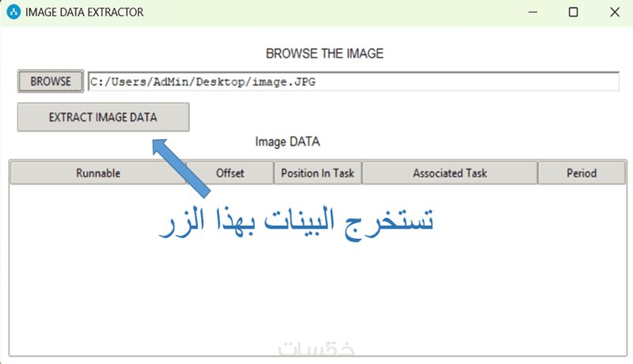The width and height of the screenshot is (633, 364).
Task: Sort by the Offset column header
Action: pos(230,173)
